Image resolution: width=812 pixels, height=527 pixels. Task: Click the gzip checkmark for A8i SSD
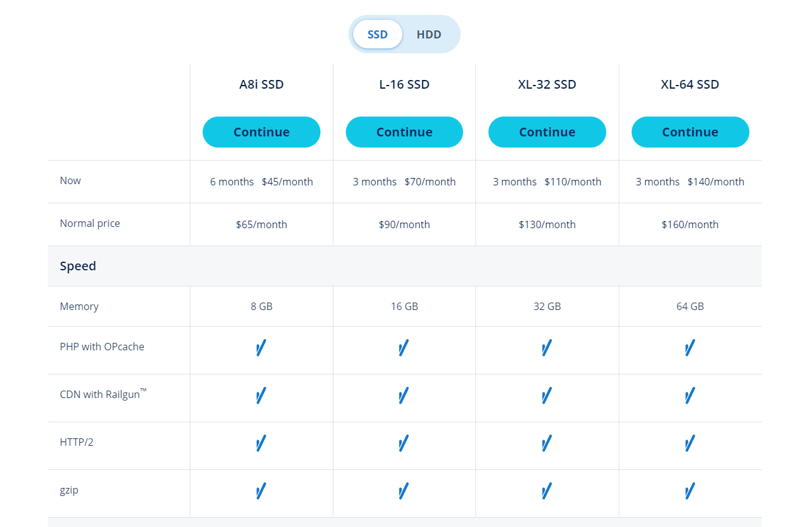click(261, 491)
